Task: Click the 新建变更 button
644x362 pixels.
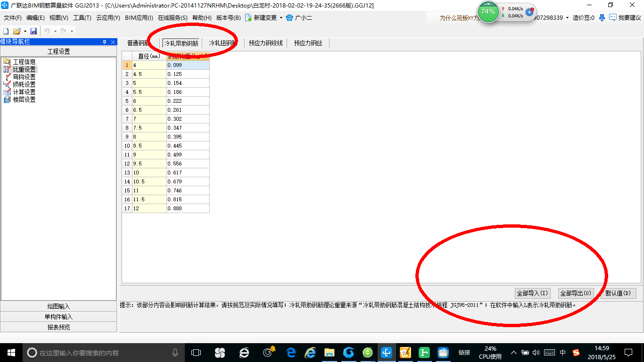Action: (261, 18)
